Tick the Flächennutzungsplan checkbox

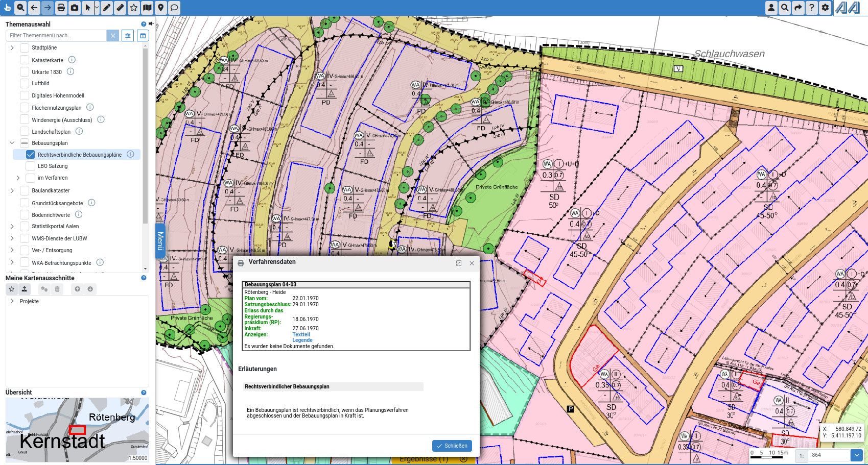tap(25, 108)
